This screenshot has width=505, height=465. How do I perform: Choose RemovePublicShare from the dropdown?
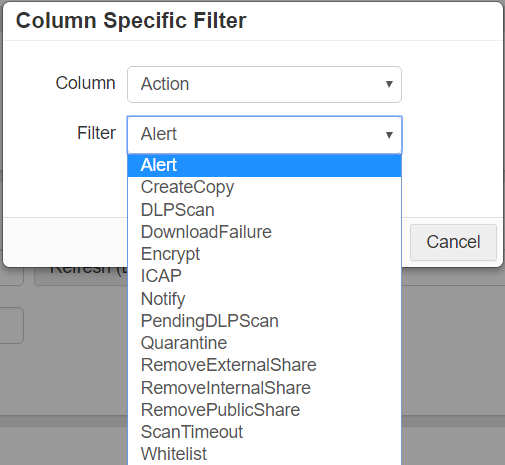click(x=264, y=410)
